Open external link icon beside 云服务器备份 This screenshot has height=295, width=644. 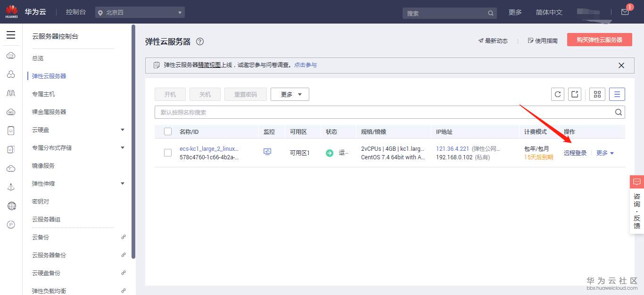(124, 255)
